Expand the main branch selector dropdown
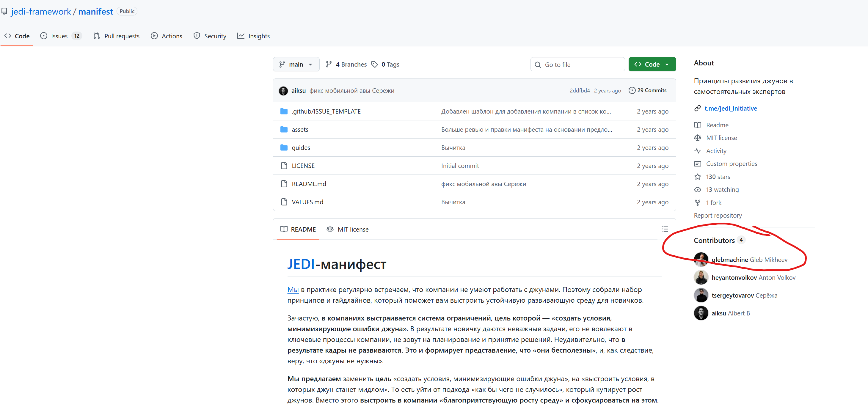The height and width of the screenshot is (407, 868). click(x=296, y=64)
